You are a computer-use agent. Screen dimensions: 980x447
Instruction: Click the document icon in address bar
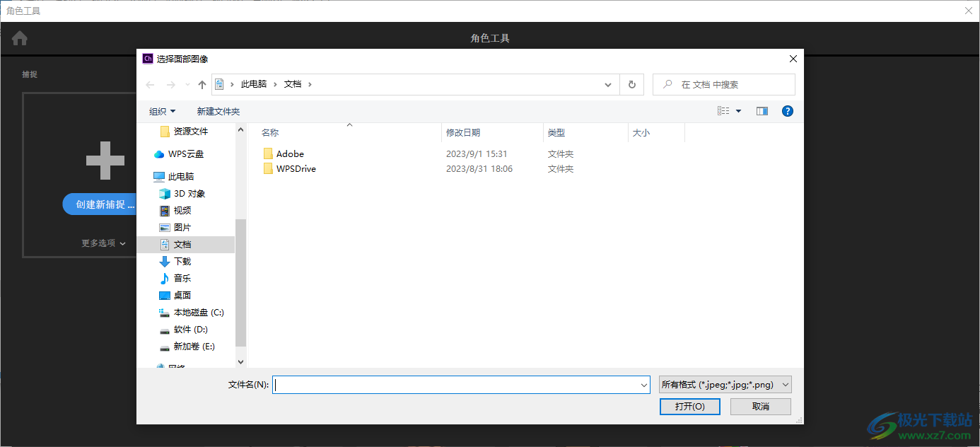coord(219,84)
